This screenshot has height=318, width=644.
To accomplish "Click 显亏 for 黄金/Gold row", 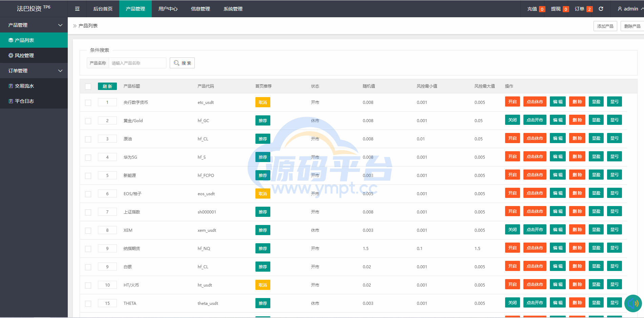I will point(615,120).
